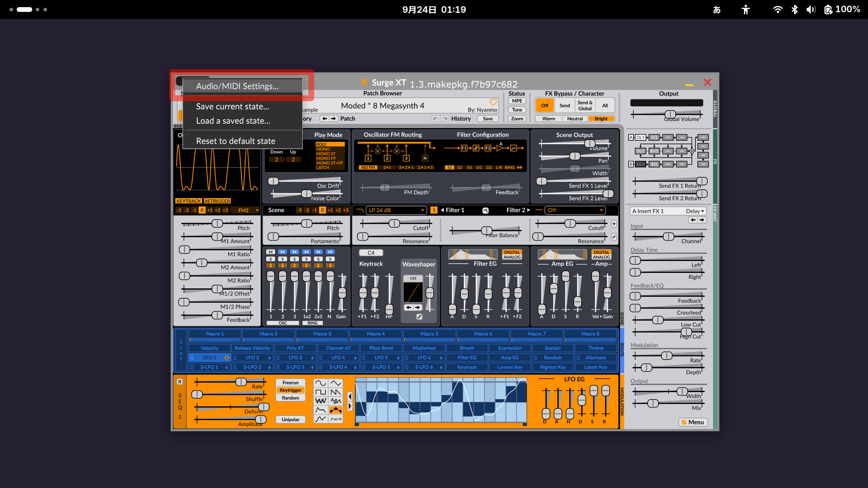Shift step sequence right with arrow
Viewport: 868px width, 488px height.
350,406
